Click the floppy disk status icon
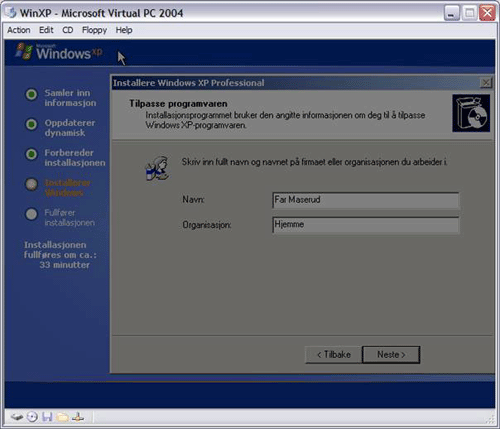The width and height of the screenshot is (500, 429). point(47,417)
